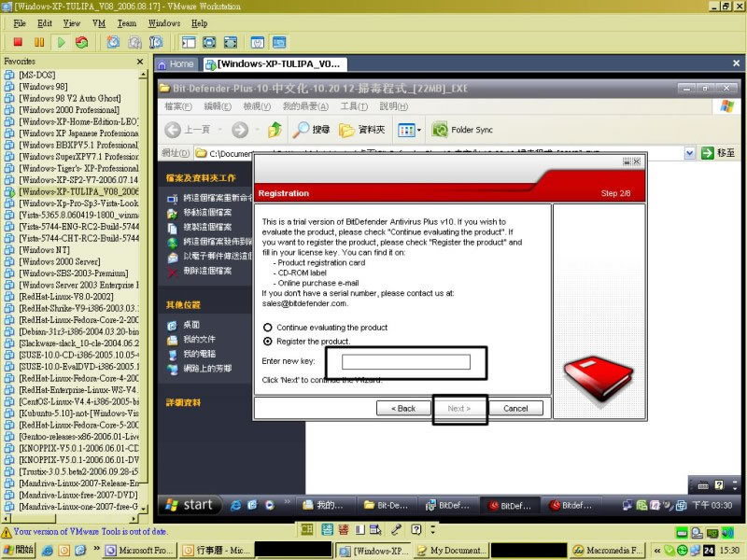Select [Windows 2000 Server] in Favorites
The width and height of the screenshot is (747, 560).
(x=60, y=262)
